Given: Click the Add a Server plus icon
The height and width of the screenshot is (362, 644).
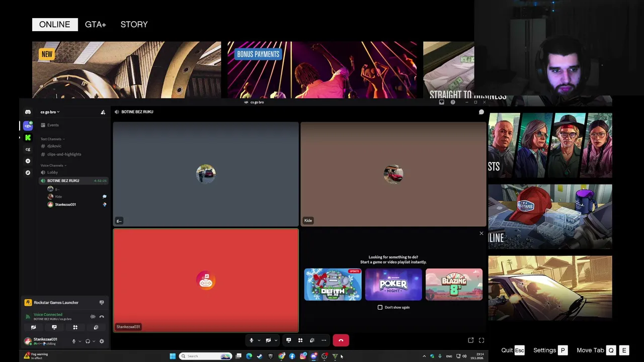Looking at the screenshot, I should (x=28, y=161).
